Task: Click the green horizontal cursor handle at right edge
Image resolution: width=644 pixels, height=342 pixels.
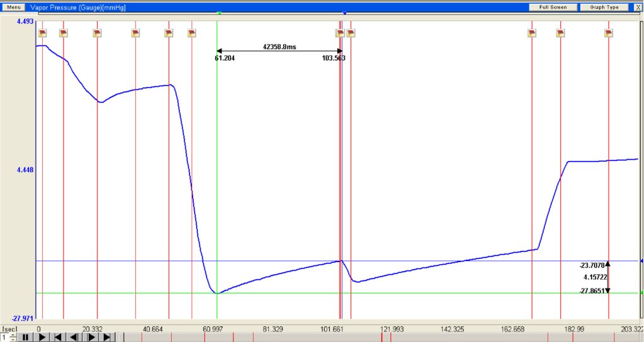Action: pos(642,293)
